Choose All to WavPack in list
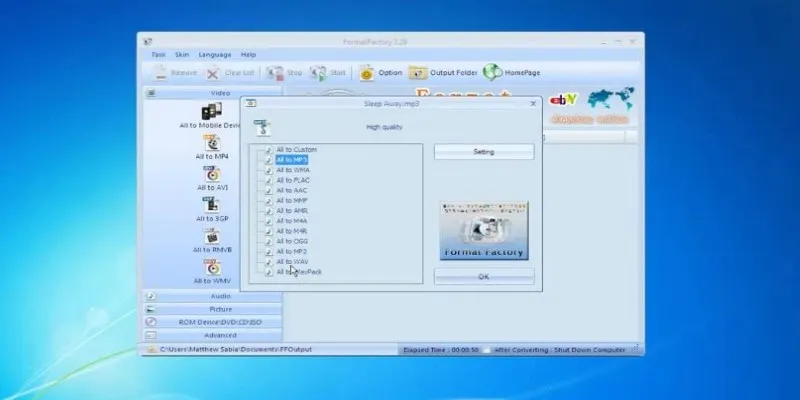Image resolution: width=800 pixels, height=400 pixels. click(x=298, y=272)
